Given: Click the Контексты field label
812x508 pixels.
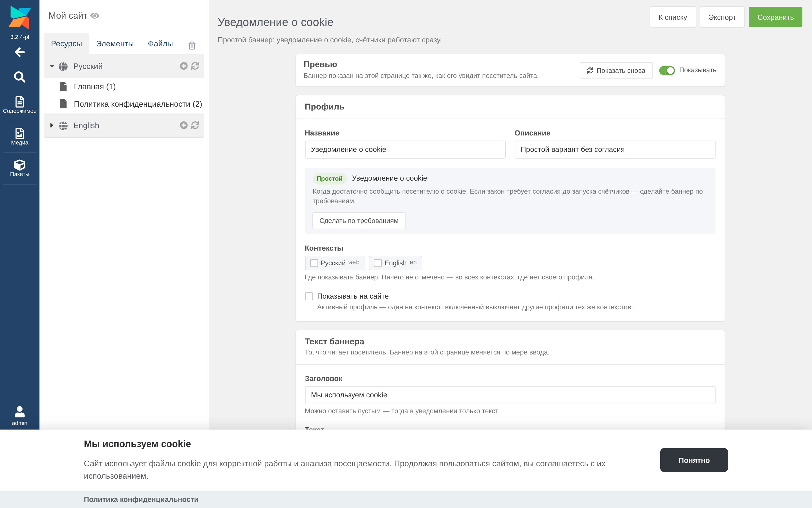Looking at the screenshot, I should [324, 248].
